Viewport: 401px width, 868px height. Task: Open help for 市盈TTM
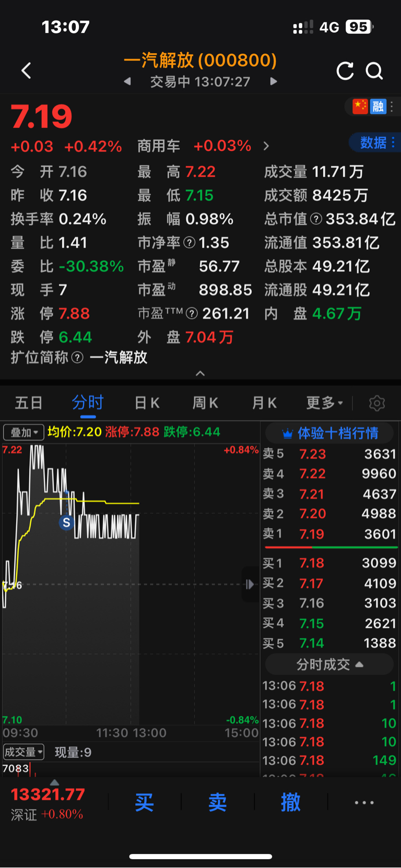pyautogui.click(x=192, y=314)
